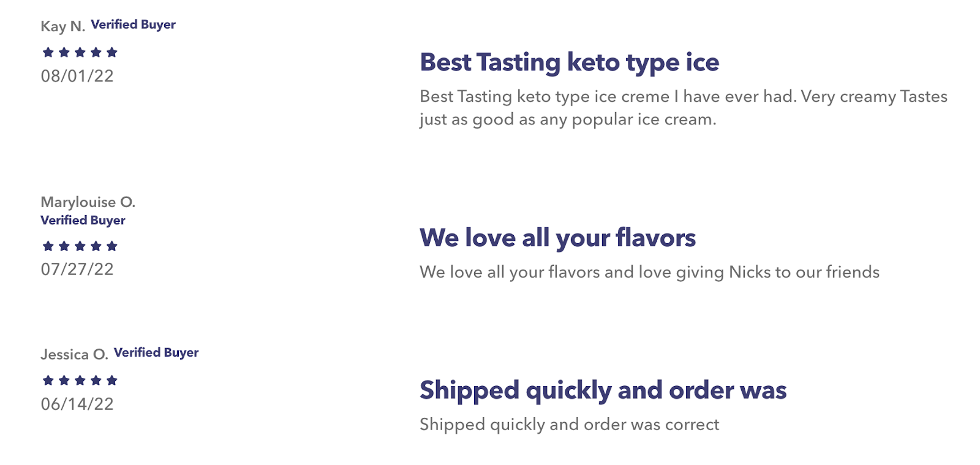Screen dimensions: 980x465
Task: Click the fourth star in Jessica O.'s rating
Action: [96, 380]
